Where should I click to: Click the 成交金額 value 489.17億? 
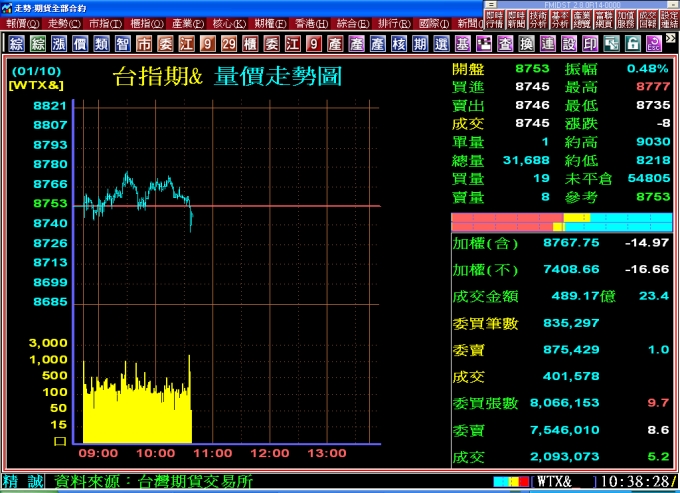click(x=583, y=296)
